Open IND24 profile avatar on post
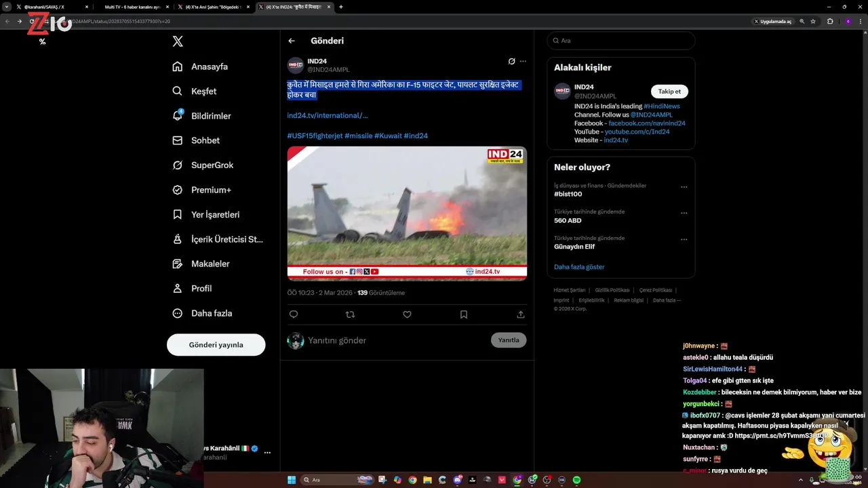 296,65
